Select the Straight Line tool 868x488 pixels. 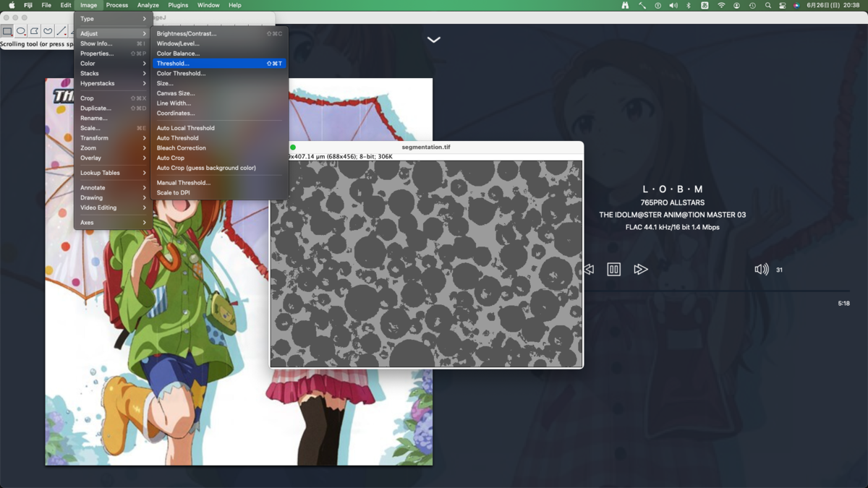tap(61, 31)
